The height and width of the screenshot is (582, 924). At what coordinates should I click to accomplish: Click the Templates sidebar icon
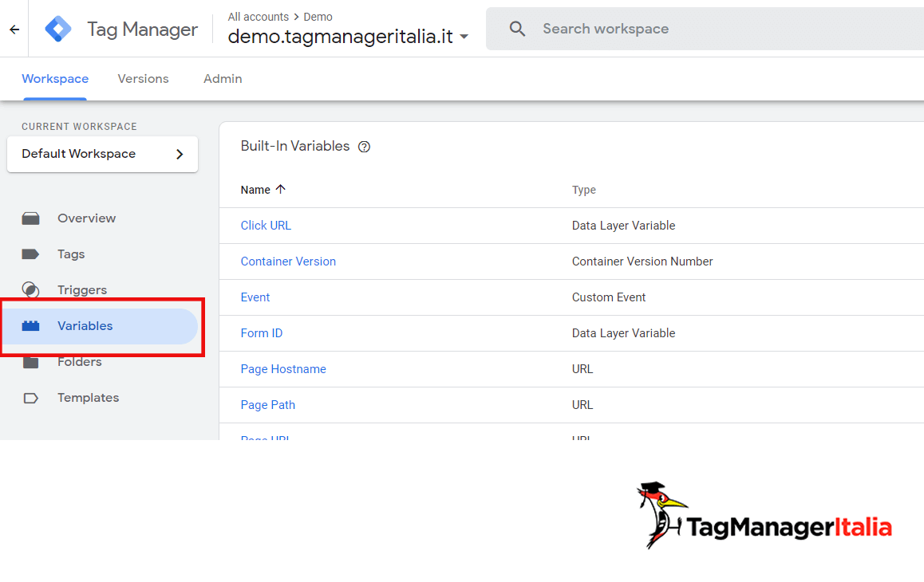click(30, 398)
